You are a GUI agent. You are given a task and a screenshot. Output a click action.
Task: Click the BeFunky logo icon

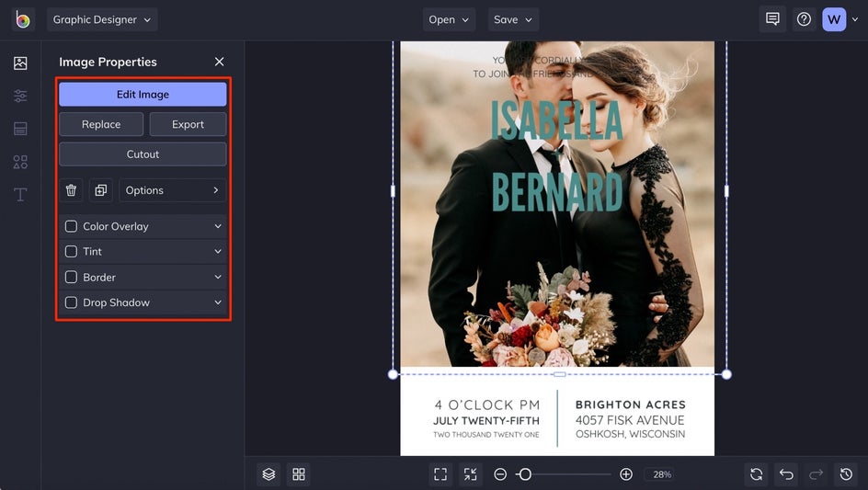[23, 19]
